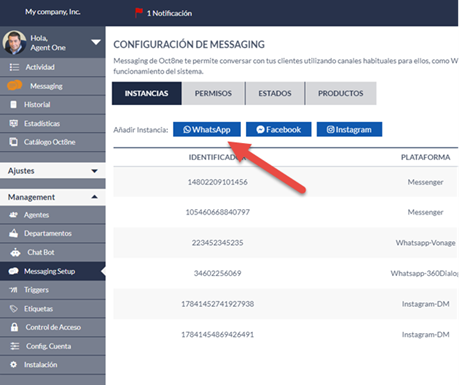This screenshot has width=459, height=385.
Task: Switch to the ESTADOS tab
Action: pos(275,93)
